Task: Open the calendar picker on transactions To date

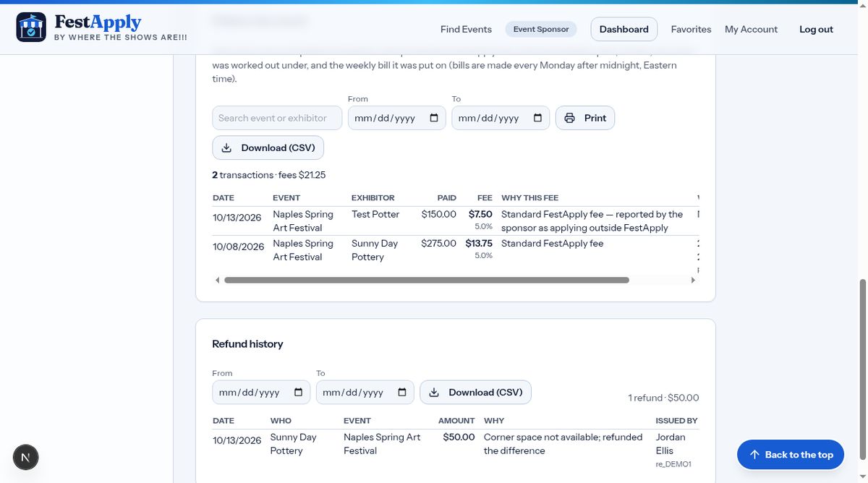Action: [x=537, y=118]
